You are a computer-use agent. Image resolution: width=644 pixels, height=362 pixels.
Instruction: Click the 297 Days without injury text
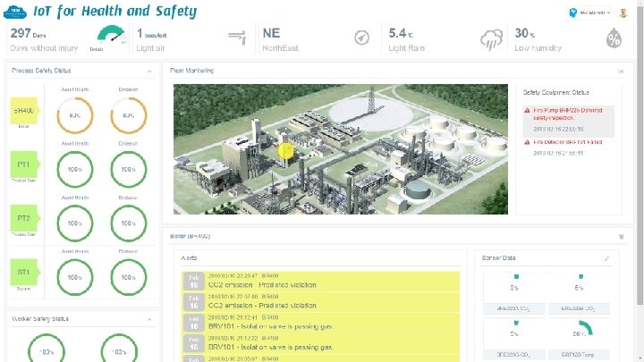tap(44, 40)
